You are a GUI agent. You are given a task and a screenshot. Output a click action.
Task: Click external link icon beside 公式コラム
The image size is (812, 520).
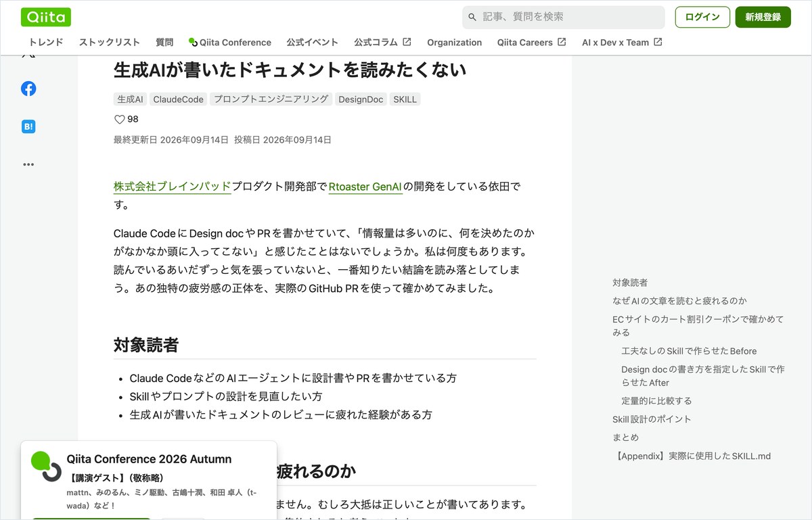[x=407, y=42]
